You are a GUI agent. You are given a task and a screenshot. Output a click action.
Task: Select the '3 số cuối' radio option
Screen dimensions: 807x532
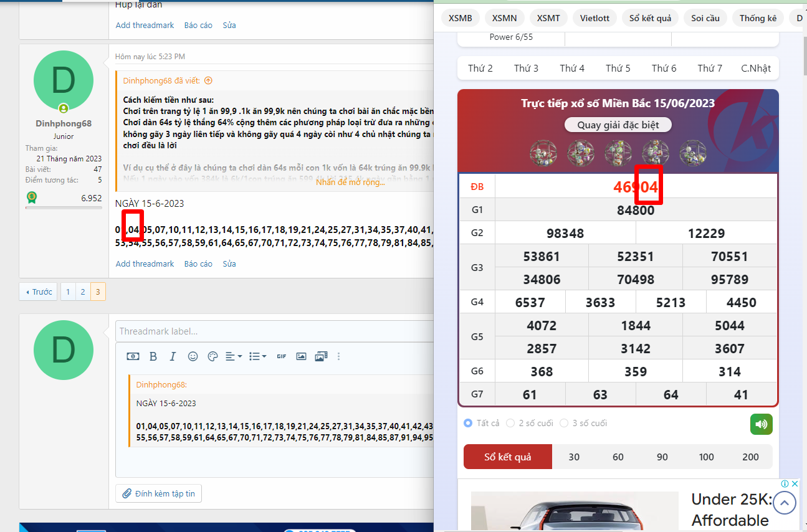pyautogui.click(x=564, y=423)
